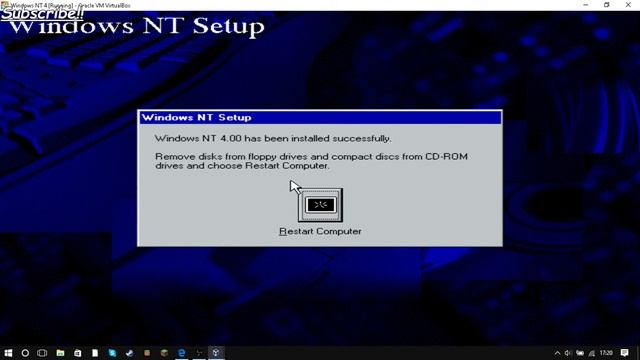This screenshot has width=640, height=360.
Task: Open battery status in system tray
Action: tap(580, 353)
